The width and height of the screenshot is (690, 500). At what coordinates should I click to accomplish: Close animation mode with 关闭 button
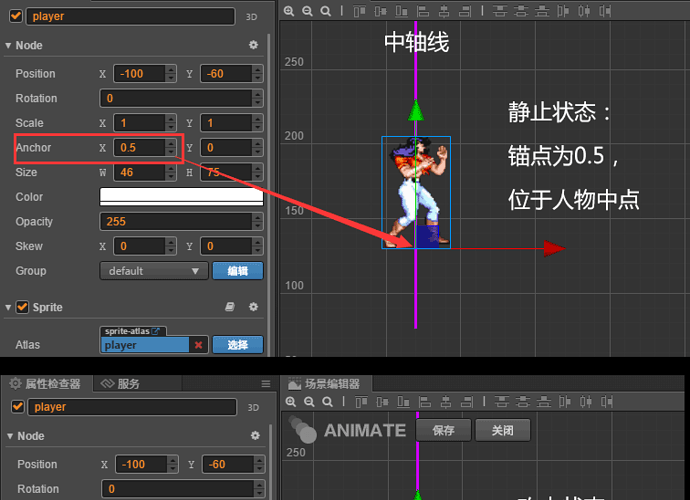(x=503, y=430)
